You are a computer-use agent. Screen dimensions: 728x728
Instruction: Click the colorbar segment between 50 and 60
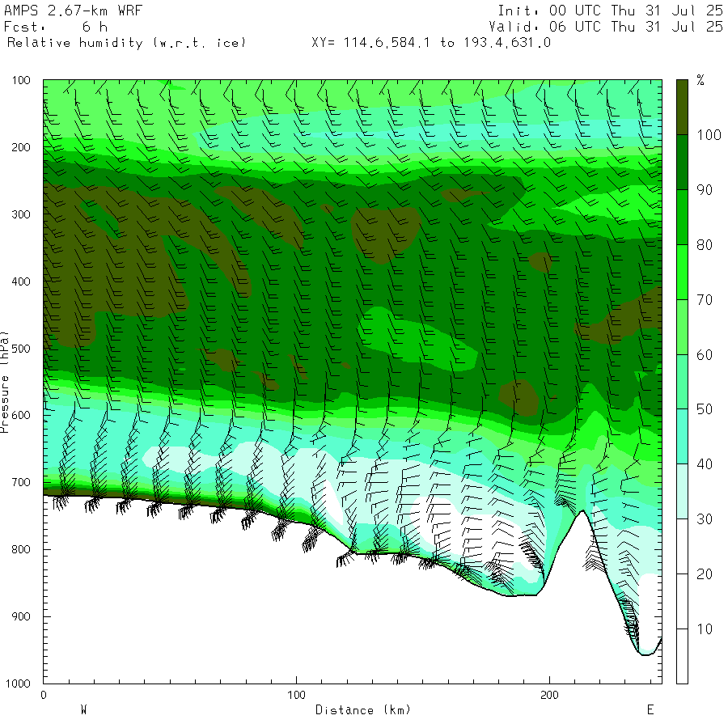tap(682, 382)
